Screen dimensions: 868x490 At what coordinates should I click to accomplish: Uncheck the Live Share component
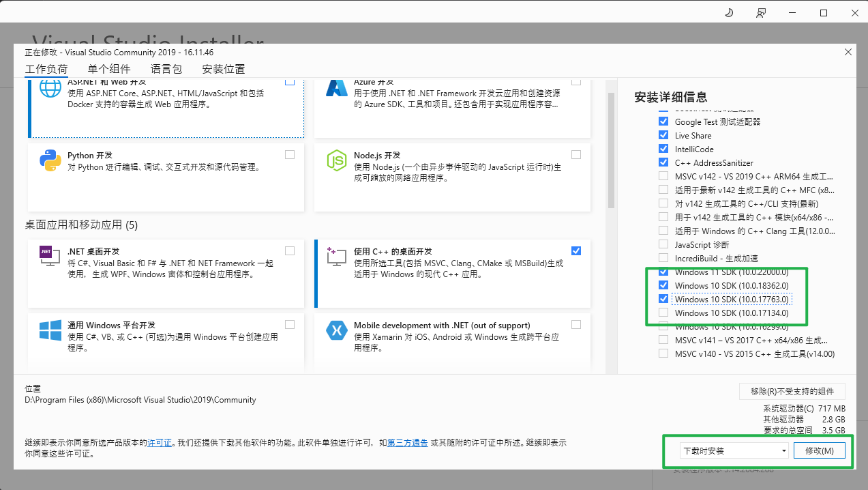pyautogui.click(x=663, y=135)
